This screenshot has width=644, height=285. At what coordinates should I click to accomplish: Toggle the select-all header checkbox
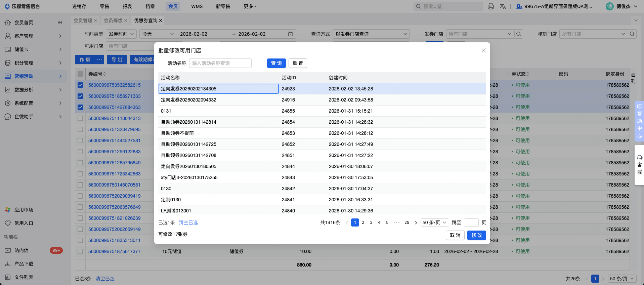[80, 74]
